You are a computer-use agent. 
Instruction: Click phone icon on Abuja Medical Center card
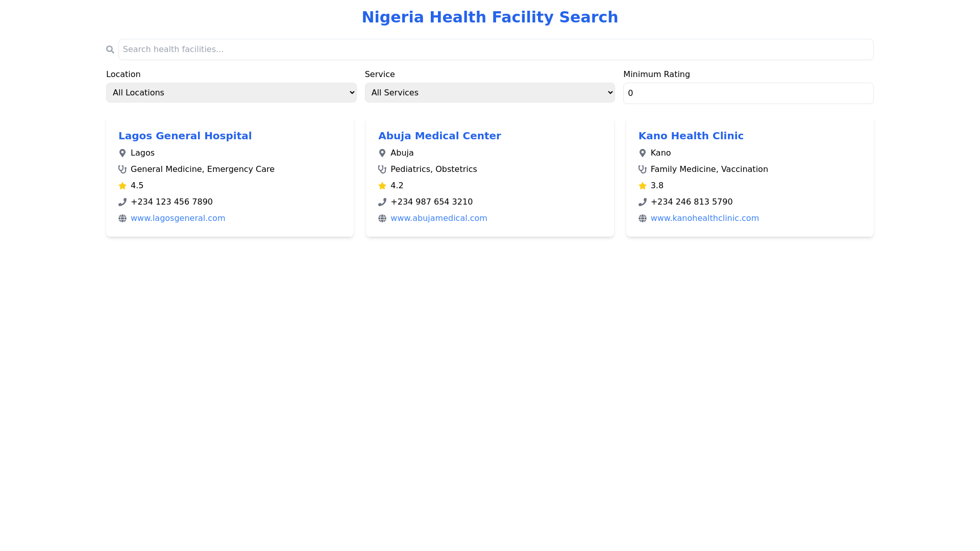[x=382, y=202]
